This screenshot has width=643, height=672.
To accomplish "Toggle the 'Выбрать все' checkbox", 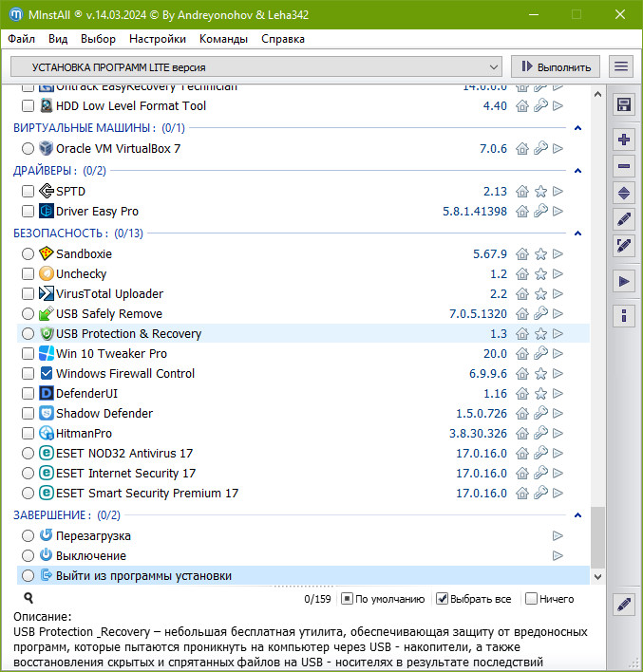I will 442,599.
